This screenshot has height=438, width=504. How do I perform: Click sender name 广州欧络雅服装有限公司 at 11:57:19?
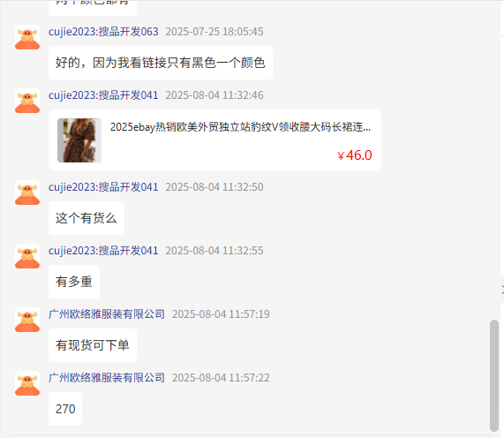[107, 313]
